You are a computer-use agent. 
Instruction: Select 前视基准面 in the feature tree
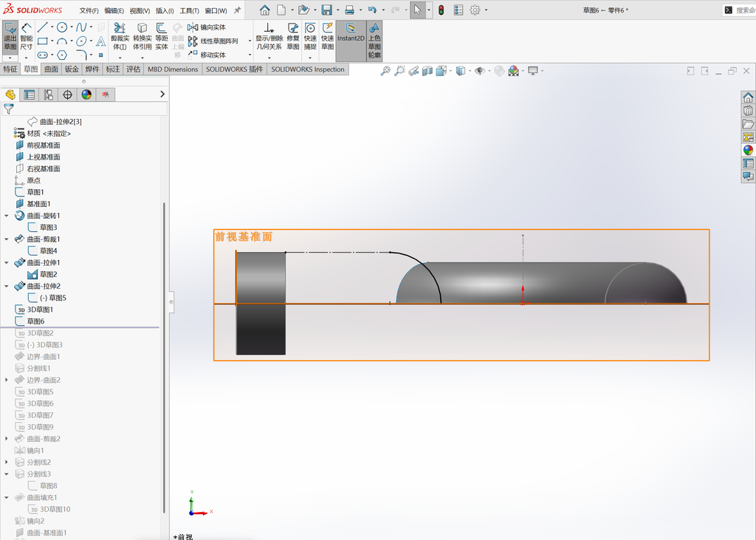click(x=44, y=146)
